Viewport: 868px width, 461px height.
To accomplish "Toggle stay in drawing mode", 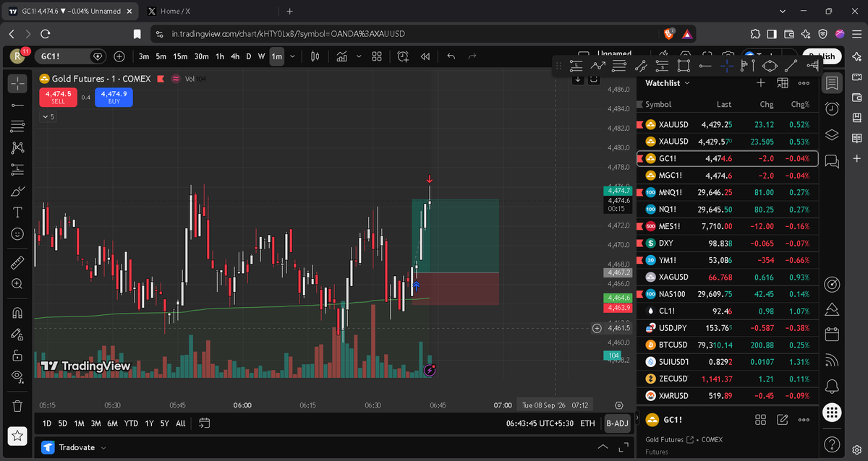I will [x=18, y=334].
